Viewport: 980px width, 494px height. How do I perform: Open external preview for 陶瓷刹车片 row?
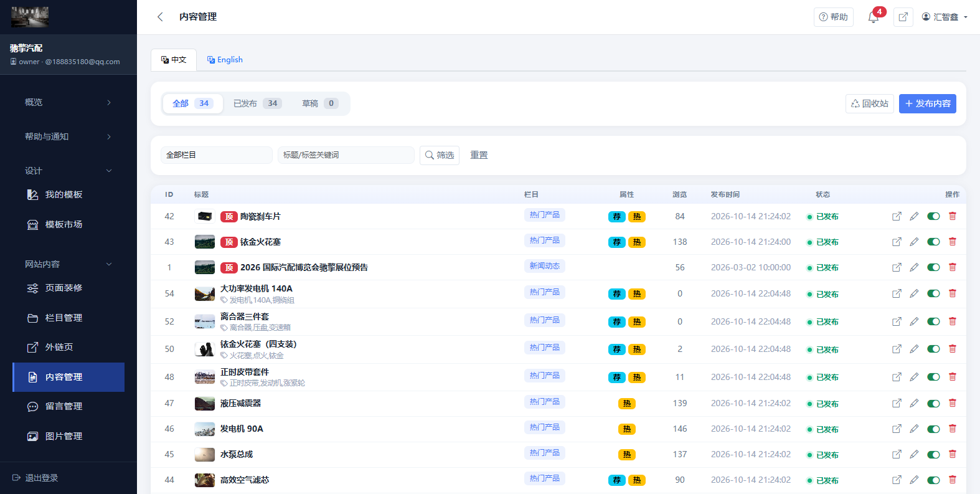click(897, 216)
